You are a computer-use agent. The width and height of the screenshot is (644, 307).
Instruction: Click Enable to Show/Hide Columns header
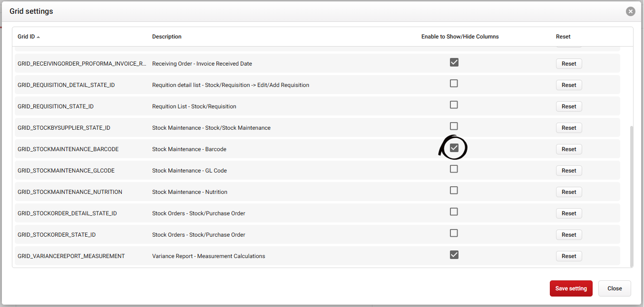click(459, 37)
